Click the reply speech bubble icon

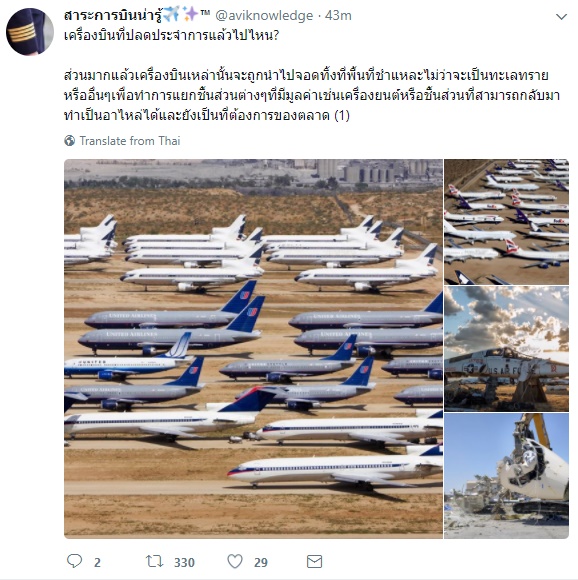pyautogui.click(x=74, y=561)
